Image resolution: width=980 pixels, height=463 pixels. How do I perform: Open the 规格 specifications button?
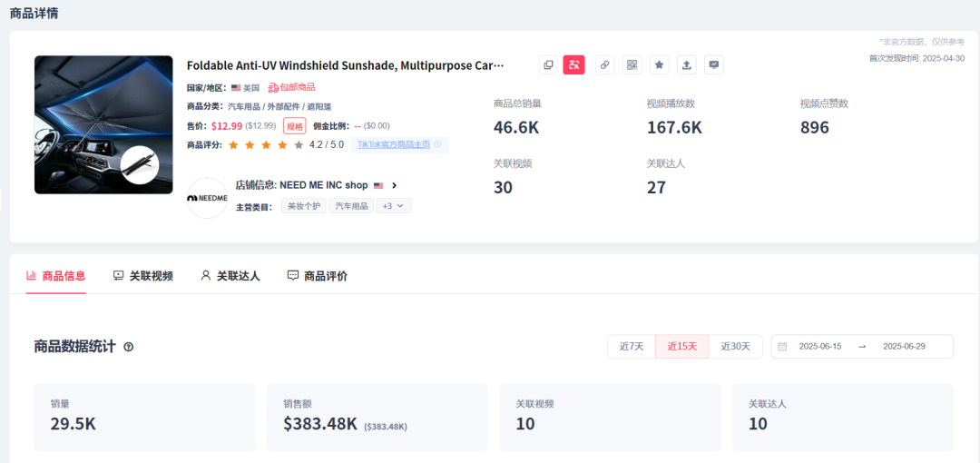(295, 126)
